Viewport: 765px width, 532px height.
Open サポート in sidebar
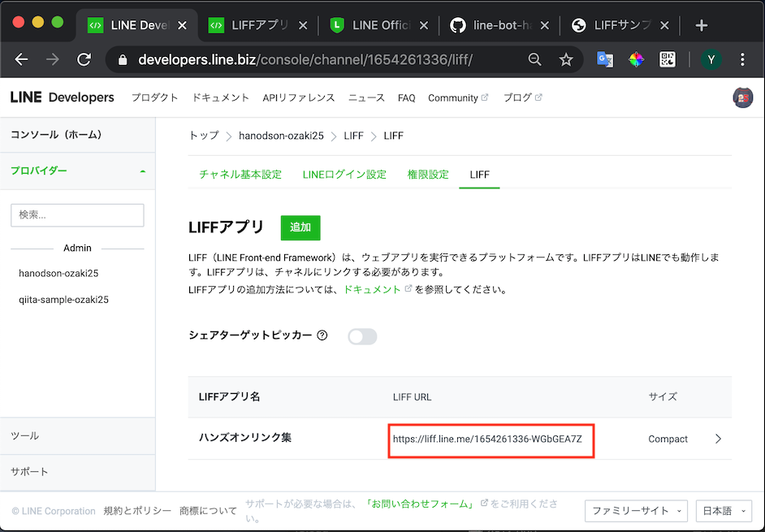pos(78,471)
